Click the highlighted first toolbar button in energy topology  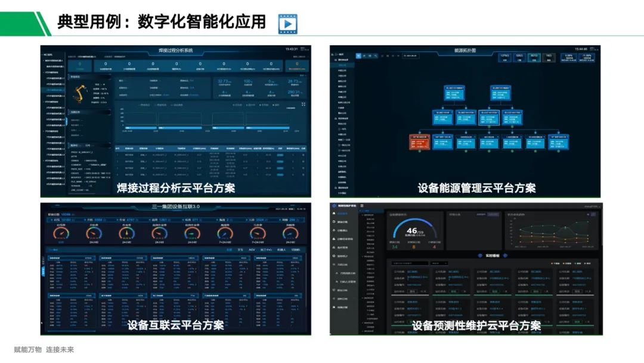click(358, 56)
